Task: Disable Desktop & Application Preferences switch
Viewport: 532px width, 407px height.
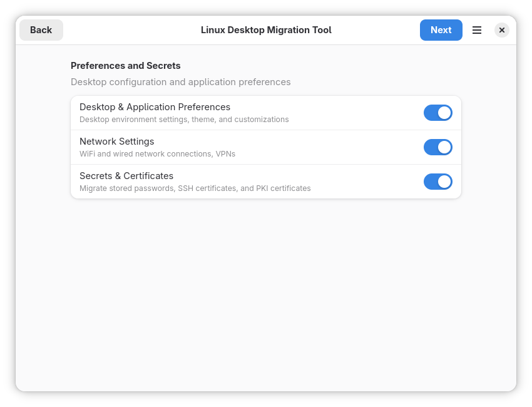Action: click(437, 113)
